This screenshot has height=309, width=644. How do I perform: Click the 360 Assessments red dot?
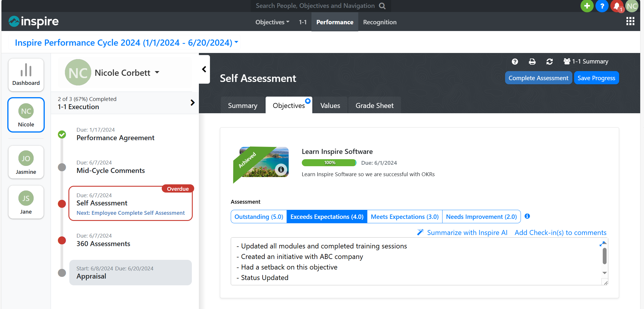pyautogui.click(x=62, y=241)
